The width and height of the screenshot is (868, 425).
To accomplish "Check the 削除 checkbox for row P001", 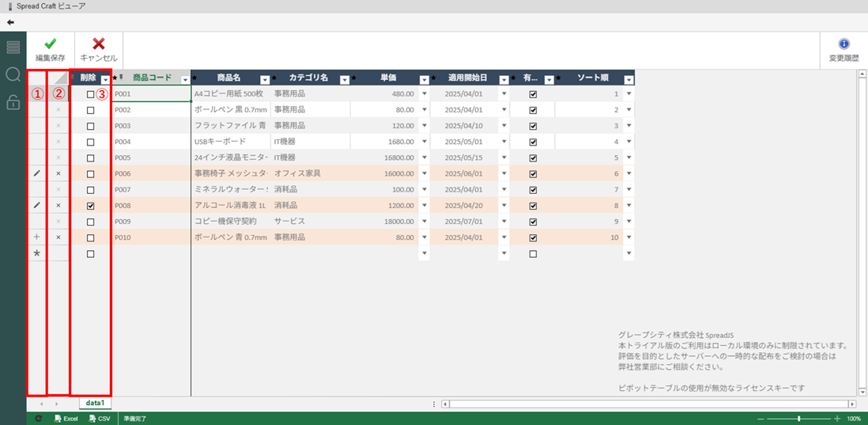I will click(x=90, y=94).
